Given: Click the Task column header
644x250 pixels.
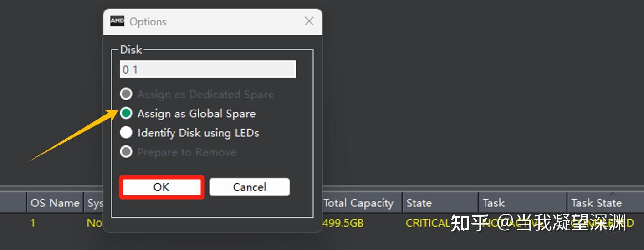Looking at the screenshot, I should tap(494, 203).
